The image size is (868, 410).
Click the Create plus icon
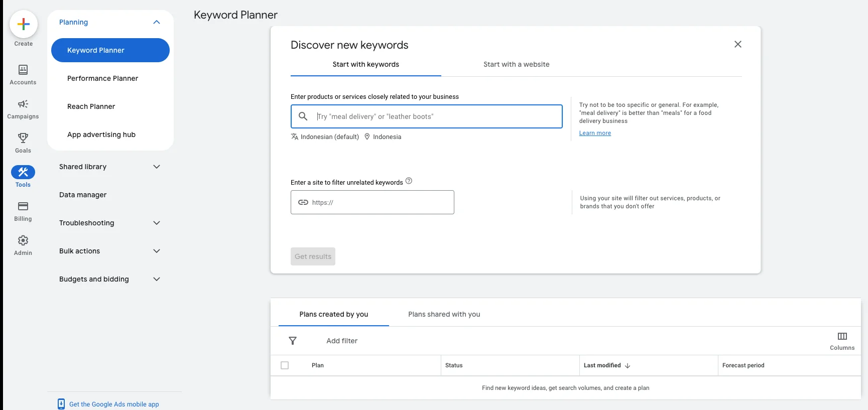pyautogui.click(x=23, y=24)
